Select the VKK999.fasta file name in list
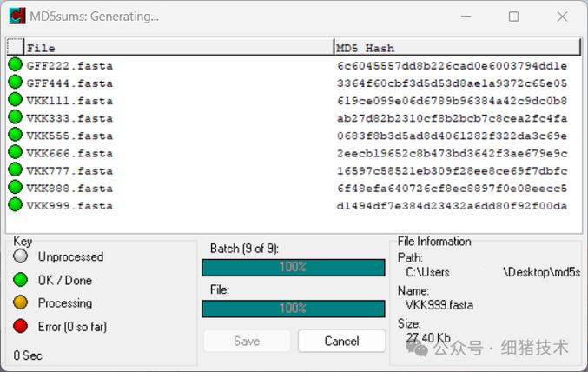The height and width of the screenshot is (372, 588). 69,206
